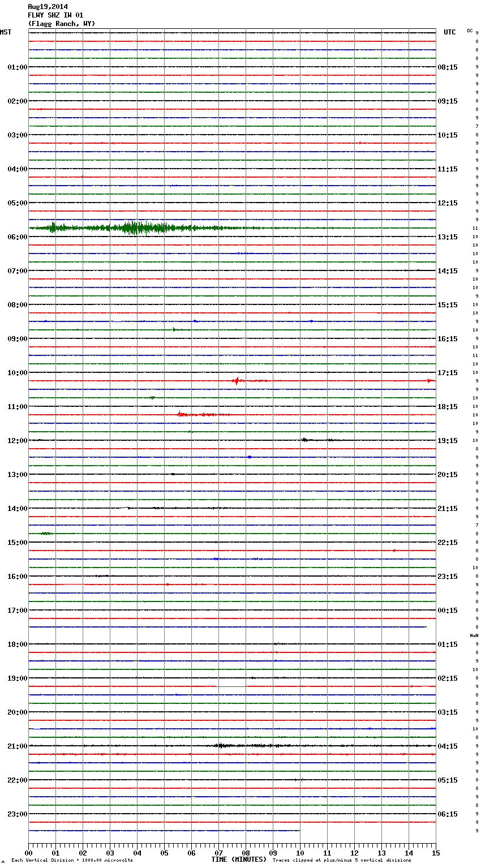This screenshot has width=481, height=868.
Task: Select the 01:00 MST time label
Action: click(x=17, y=67)
